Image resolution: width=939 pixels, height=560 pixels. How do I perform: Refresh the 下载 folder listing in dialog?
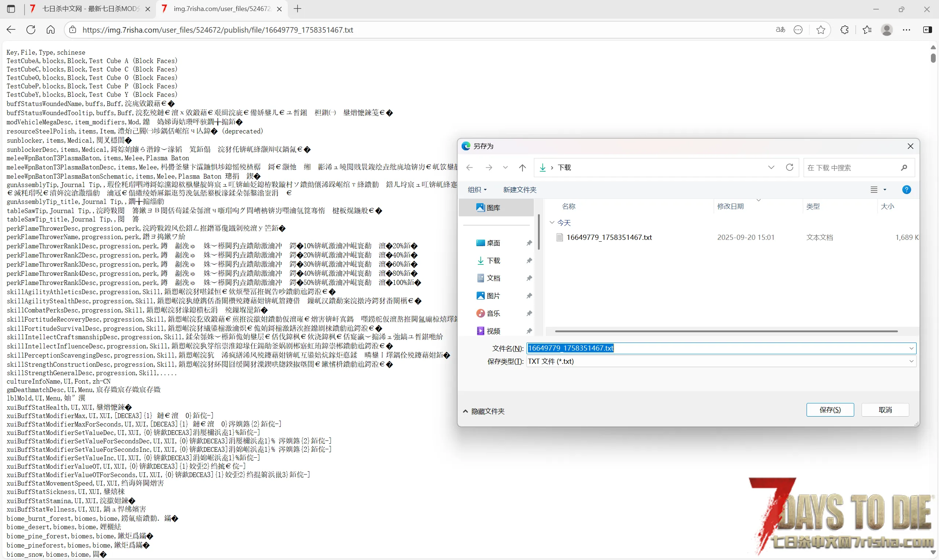790,168
